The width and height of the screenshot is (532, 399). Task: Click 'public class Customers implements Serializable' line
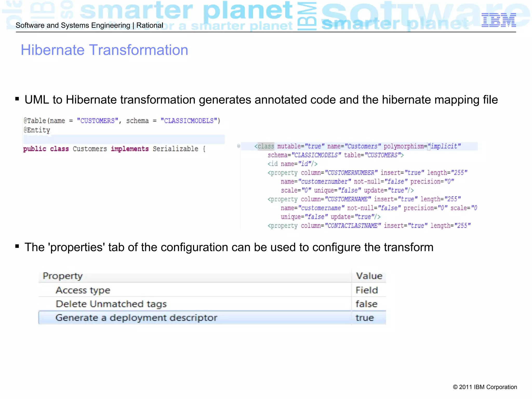114,149
